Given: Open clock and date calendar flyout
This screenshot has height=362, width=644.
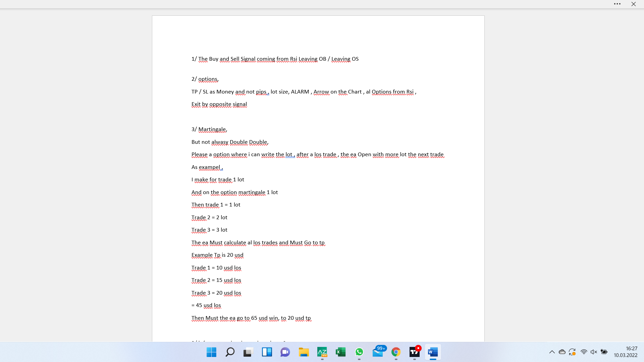Looking at the screenshot, I should (626, 352).
